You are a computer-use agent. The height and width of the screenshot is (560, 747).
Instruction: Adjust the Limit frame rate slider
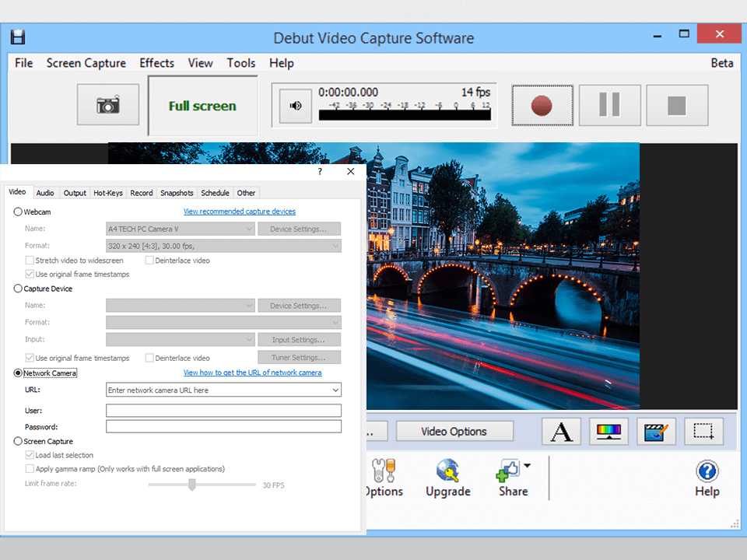click(x=192, y=485)
